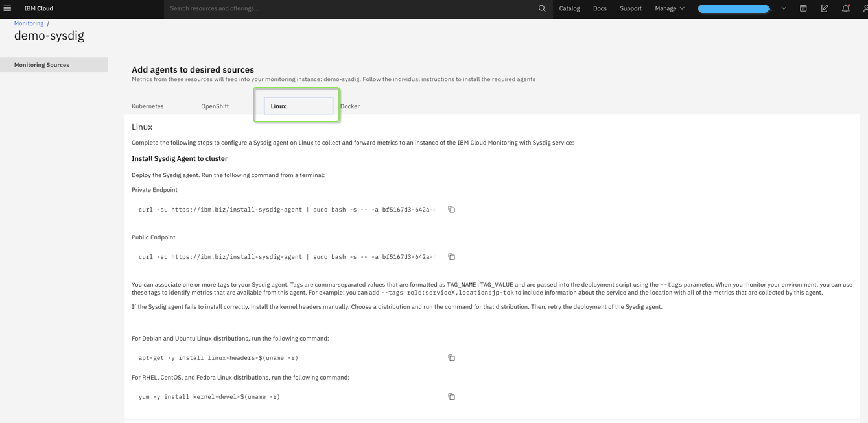Select the Linux tab

click(x=298, y=106)
